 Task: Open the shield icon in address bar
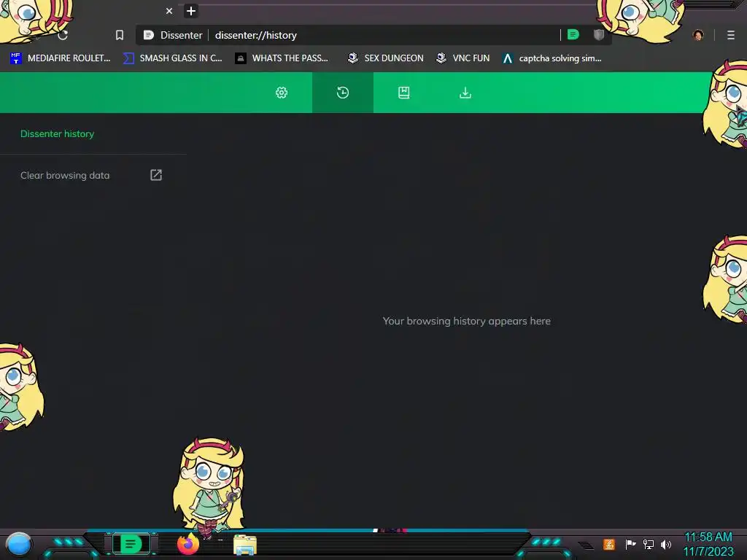coord(599,35)
